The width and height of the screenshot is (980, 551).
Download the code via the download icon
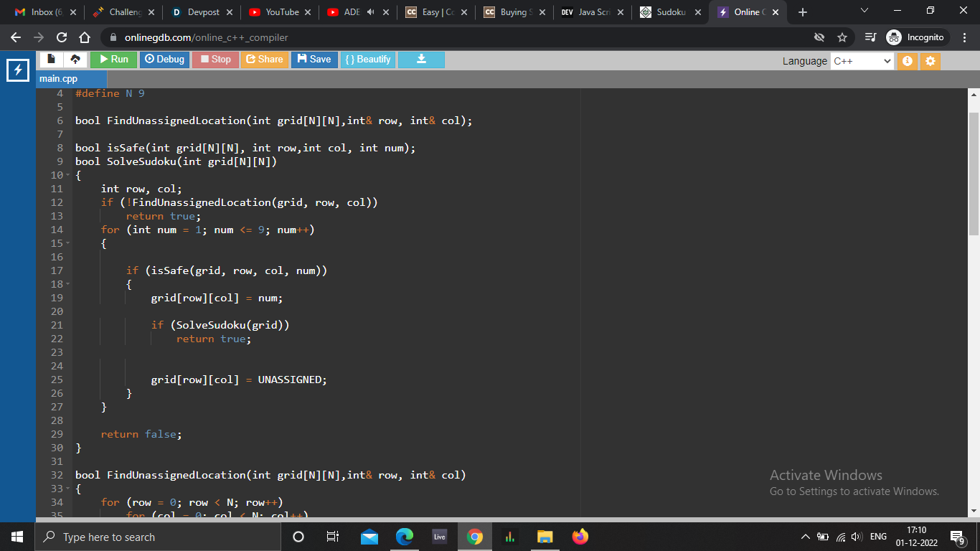click(421, 60)
